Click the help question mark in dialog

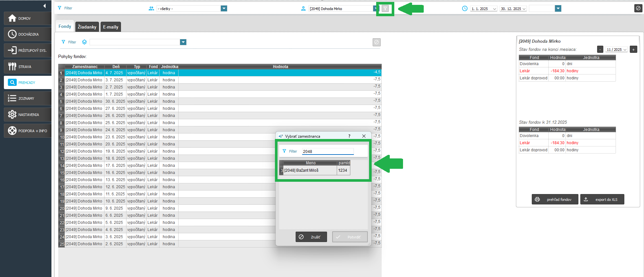tap(349, 136)
